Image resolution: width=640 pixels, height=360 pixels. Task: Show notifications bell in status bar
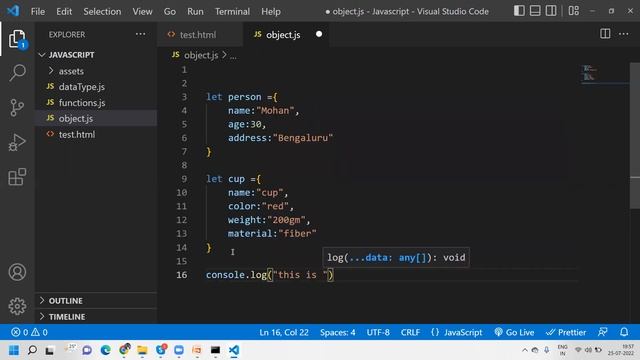click(624, 332)
